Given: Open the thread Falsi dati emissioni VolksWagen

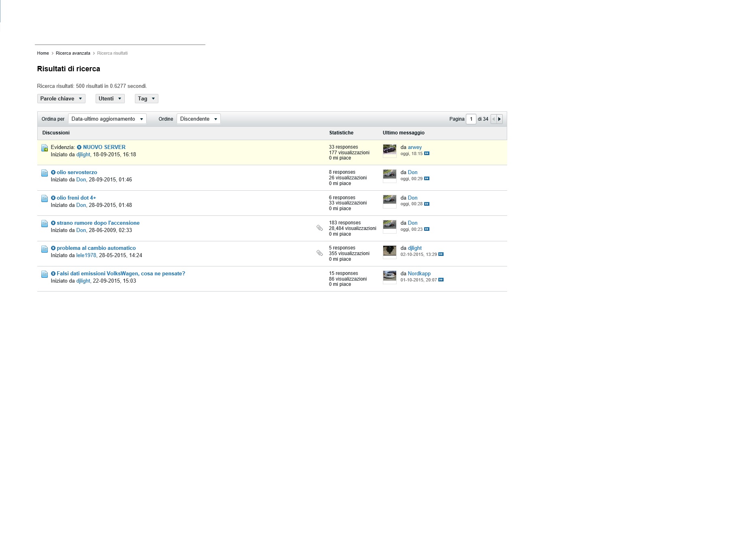Looking at the screenshot, I should [121, 274].
